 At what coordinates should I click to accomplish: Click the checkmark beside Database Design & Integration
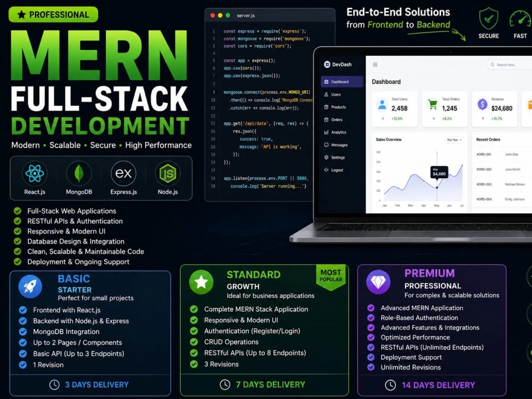pos(18,241)
